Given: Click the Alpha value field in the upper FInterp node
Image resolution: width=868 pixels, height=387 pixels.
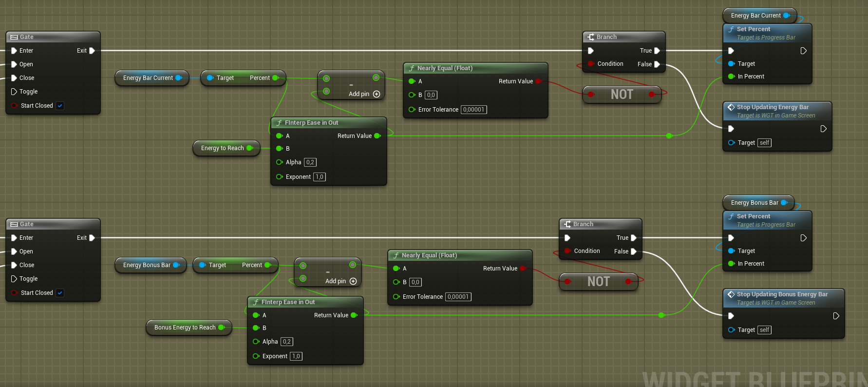Looking at the screenshot, I should 310,162.
